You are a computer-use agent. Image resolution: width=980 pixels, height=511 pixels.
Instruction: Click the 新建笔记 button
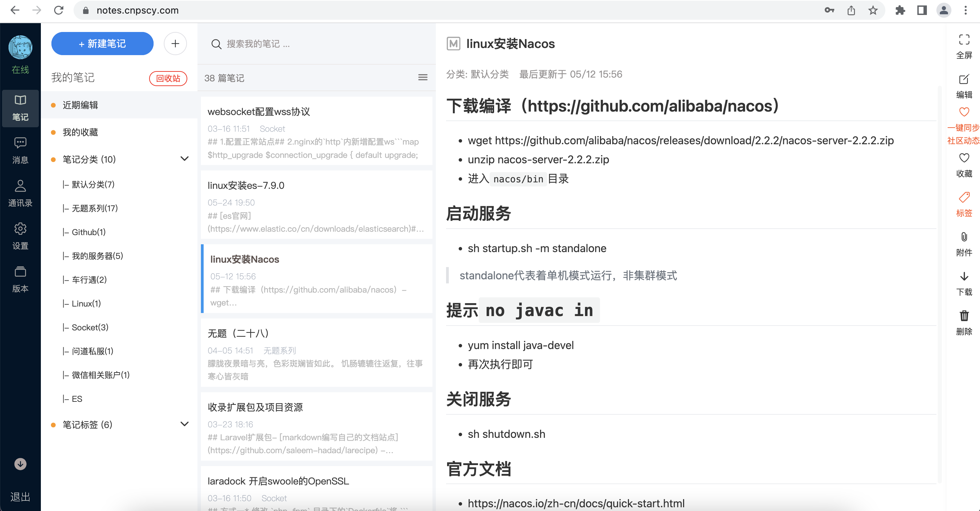[x=102, y=44]
